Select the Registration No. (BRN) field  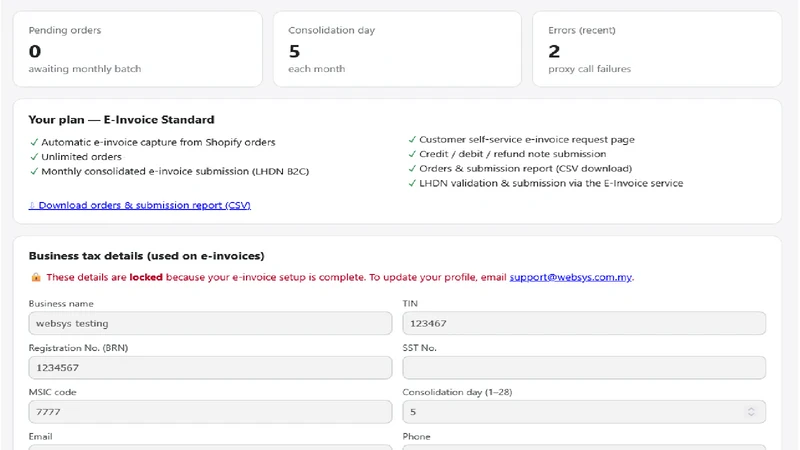[x=210, y=368]
